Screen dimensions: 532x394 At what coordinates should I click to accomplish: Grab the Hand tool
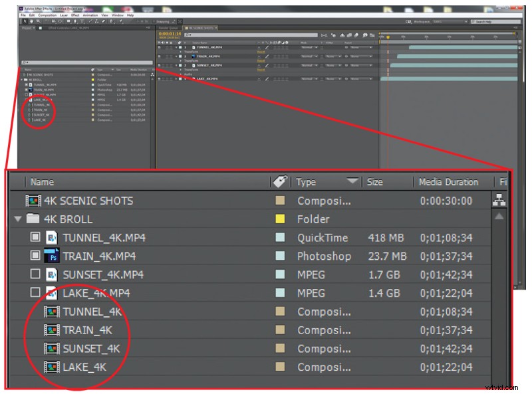point(33,22)
